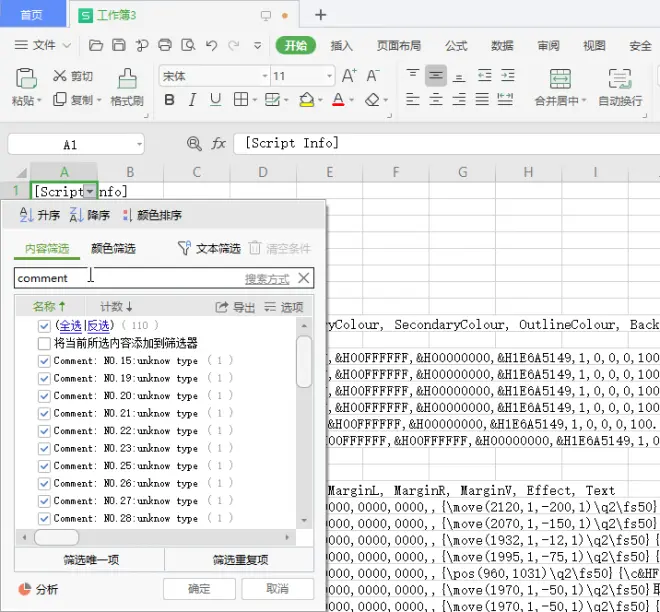Increase font size with A+ icon
Image resolution: width=660 pixels, height=612 pixels.
point(349,76)
